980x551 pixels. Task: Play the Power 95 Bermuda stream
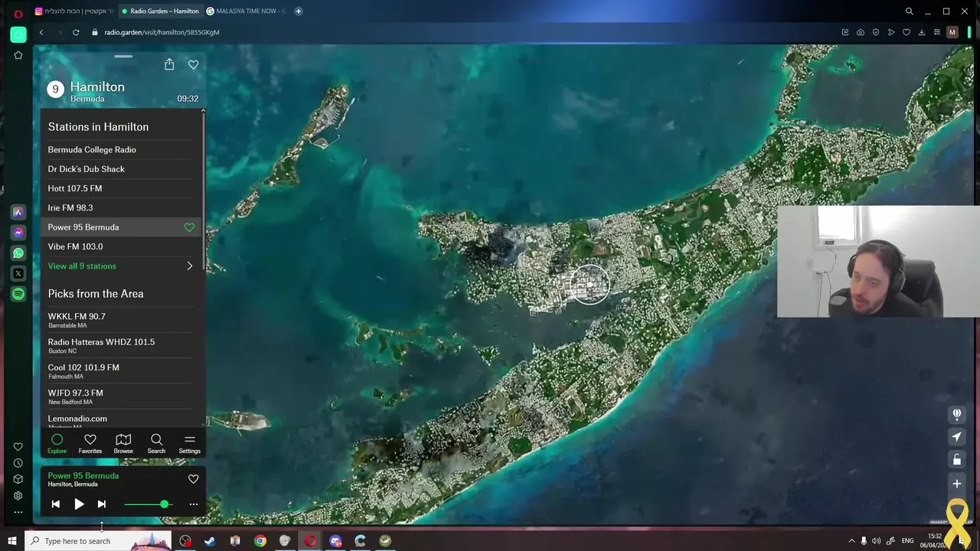tap(79, 504)
